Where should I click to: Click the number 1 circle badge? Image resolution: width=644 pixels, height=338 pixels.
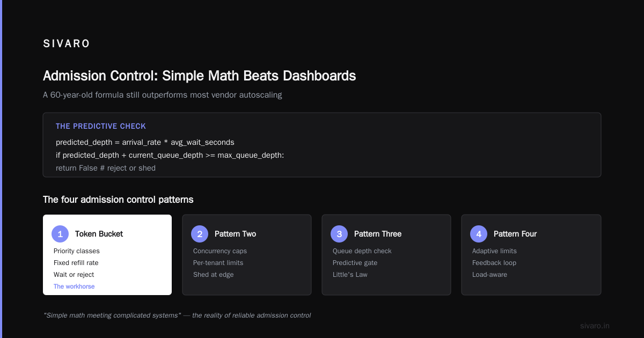60,234
